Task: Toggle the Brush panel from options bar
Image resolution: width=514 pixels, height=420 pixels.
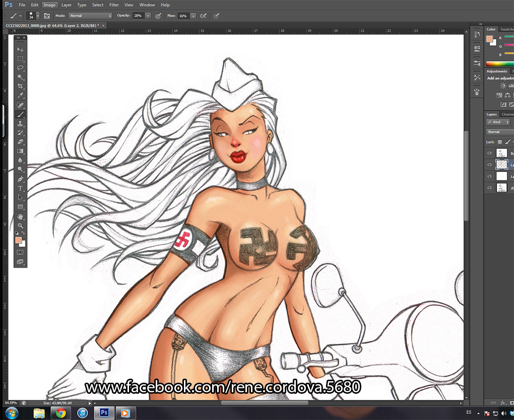Action: point(47,16)
